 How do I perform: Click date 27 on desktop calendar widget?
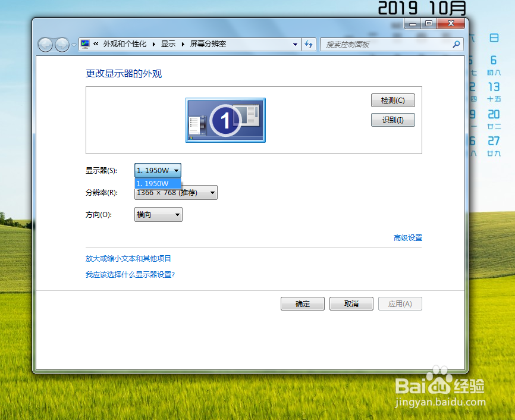point(494,141)
